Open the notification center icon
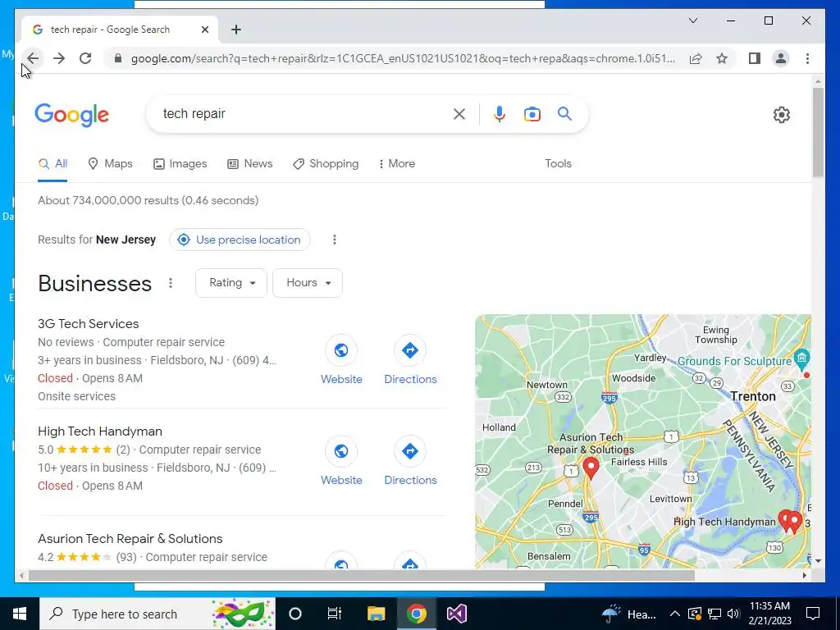Image resolution: width=840 pixels, height=630 pixels. [x=813, y=614]
